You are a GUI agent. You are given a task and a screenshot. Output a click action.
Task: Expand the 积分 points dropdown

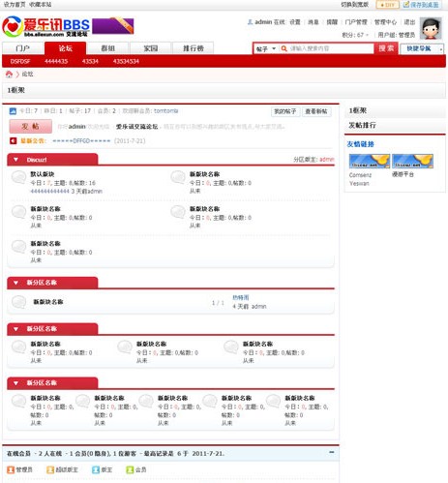pos(355,35)
